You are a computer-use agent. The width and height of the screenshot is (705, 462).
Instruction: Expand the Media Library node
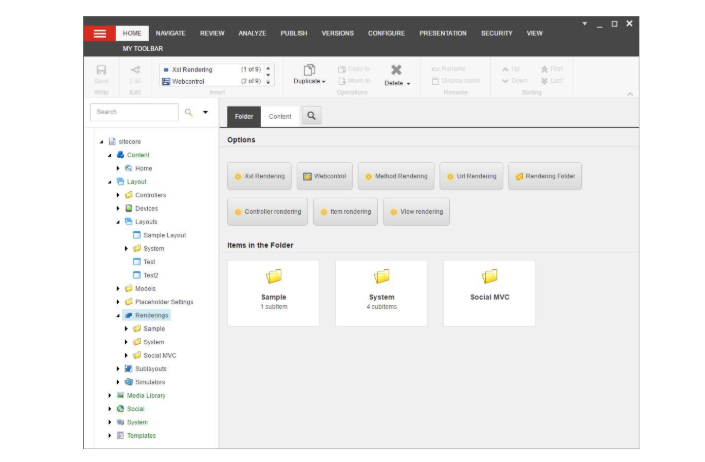tap(110, 395)
